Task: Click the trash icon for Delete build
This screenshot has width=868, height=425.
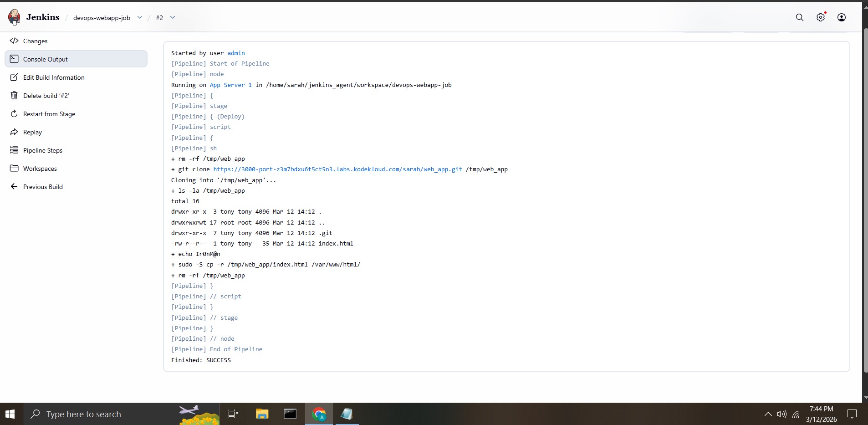Action: pyautogui.click(x=14, y=95)
